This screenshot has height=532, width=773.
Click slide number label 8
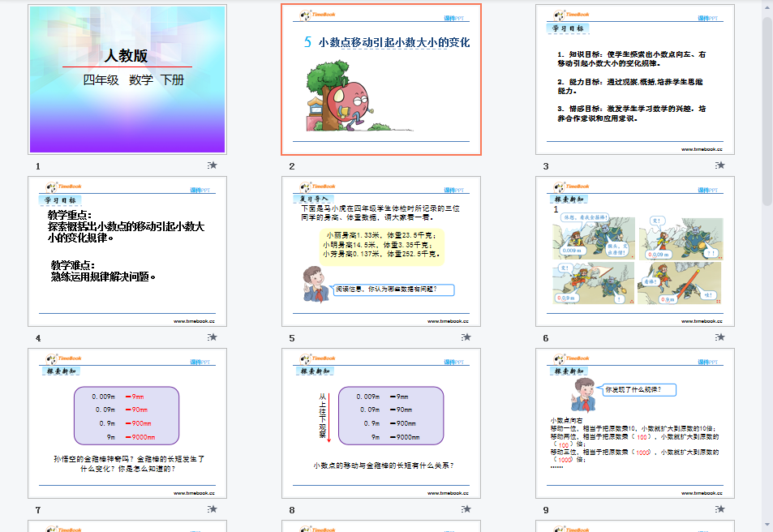coord(292,510)
